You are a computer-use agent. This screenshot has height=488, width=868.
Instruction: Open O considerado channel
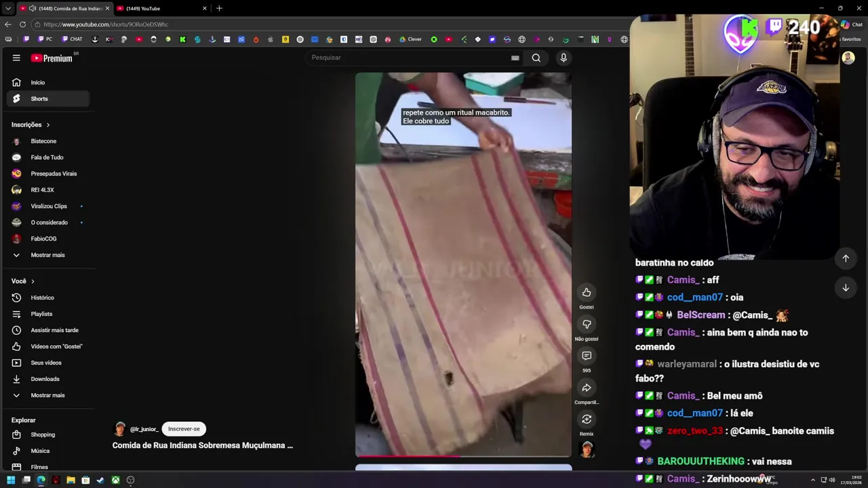47,222
